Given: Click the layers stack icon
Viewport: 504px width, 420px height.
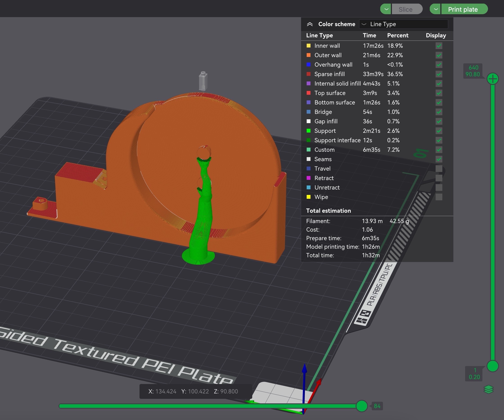Looking at the screenshot, I should click(x=488, y=390).
